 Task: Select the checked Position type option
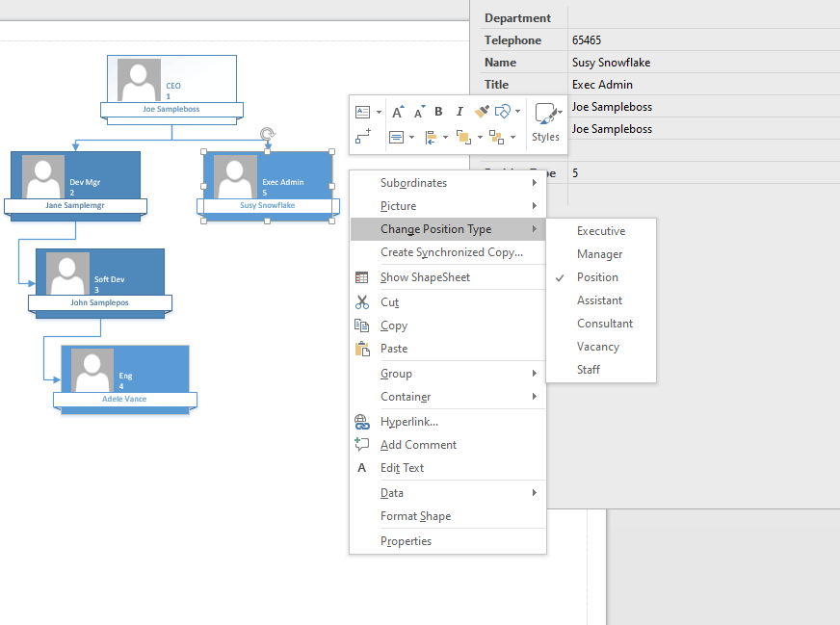tap(601, 277)
